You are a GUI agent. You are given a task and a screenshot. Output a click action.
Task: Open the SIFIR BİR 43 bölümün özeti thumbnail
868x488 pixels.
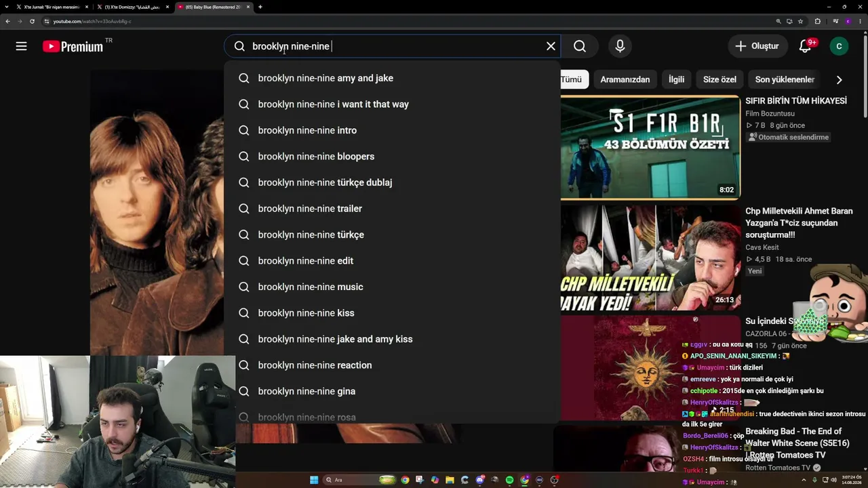click(x=650, y=147)
